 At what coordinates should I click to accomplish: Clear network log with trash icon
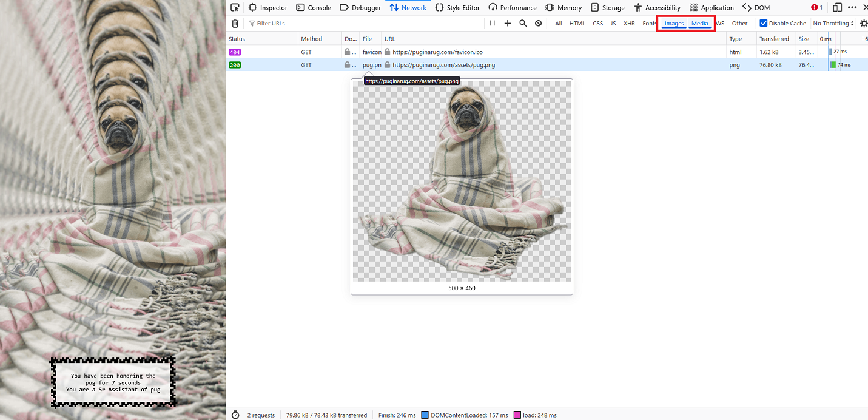235,24
